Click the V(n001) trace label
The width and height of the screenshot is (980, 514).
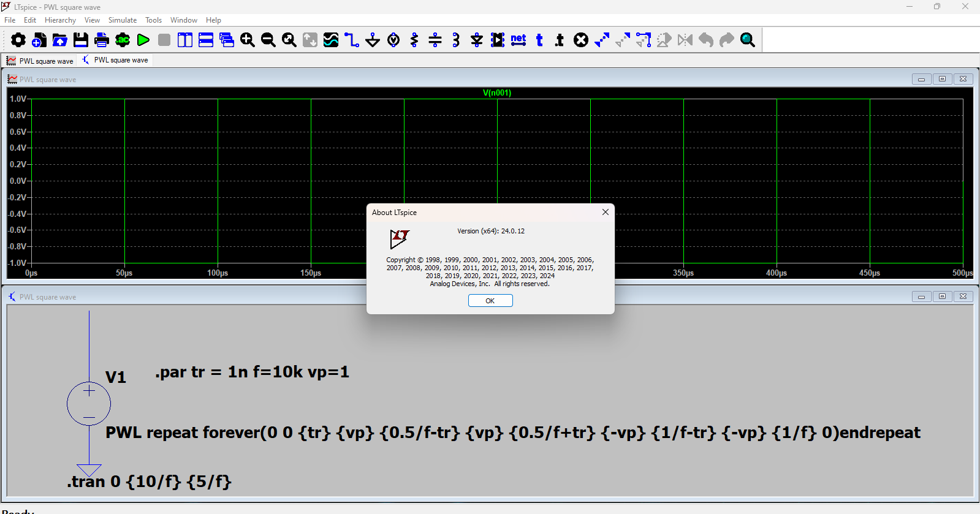pyautogui.click(x=497, y=93)
